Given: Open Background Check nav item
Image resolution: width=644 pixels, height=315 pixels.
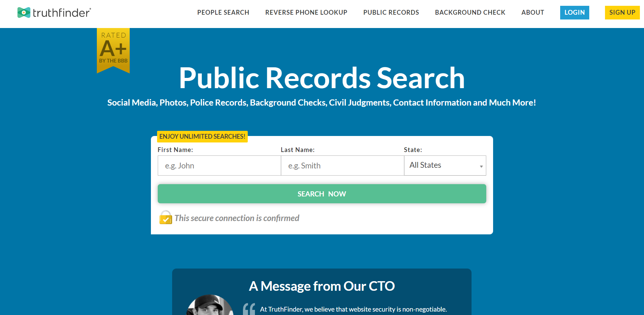Looking at the screenshot, I should click(x=470, y=12).
